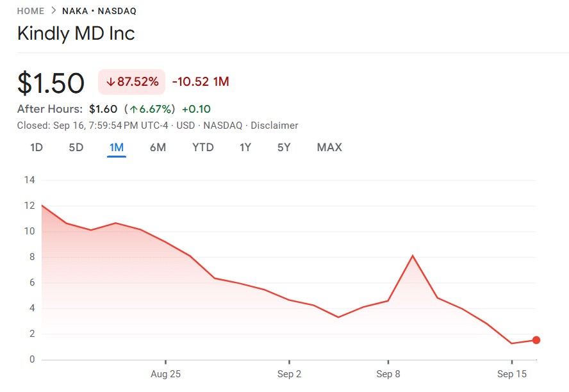Click the red endpoint dot on the chart

pyautogui.click(x=536, y=341)
